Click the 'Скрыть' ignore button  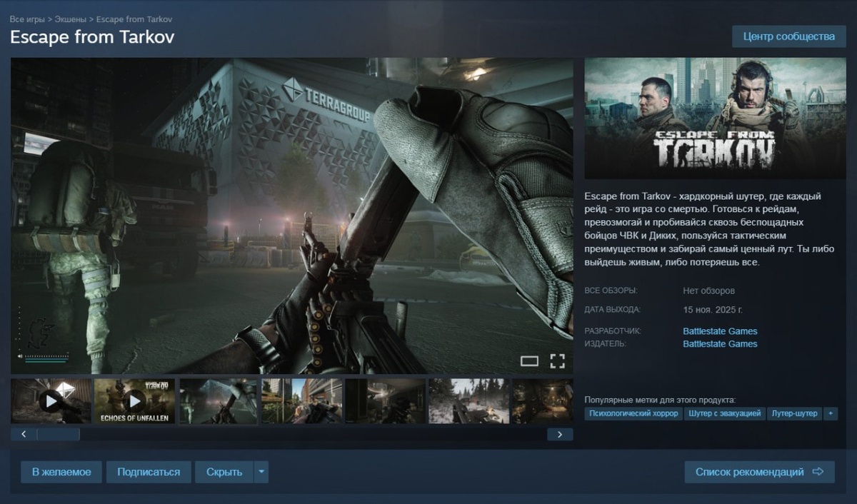coord(224,472)
